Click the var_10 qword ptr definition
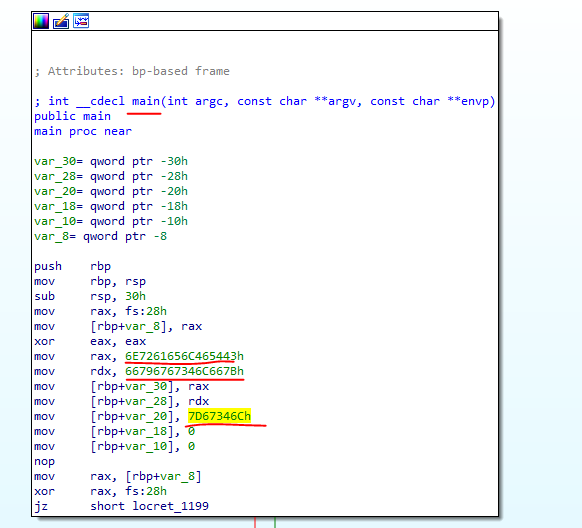 (111, 222)
